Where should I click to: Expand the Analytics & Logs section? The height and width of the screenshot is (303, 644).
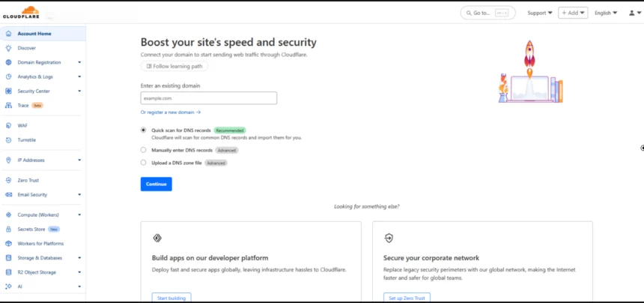(79, 77)
